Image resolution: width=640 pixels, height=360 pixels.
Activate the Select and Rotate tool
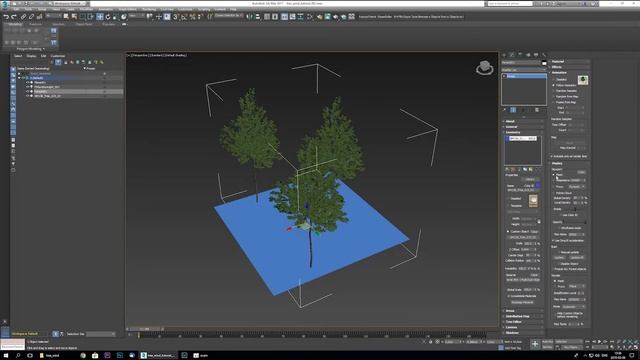(108, 17)
